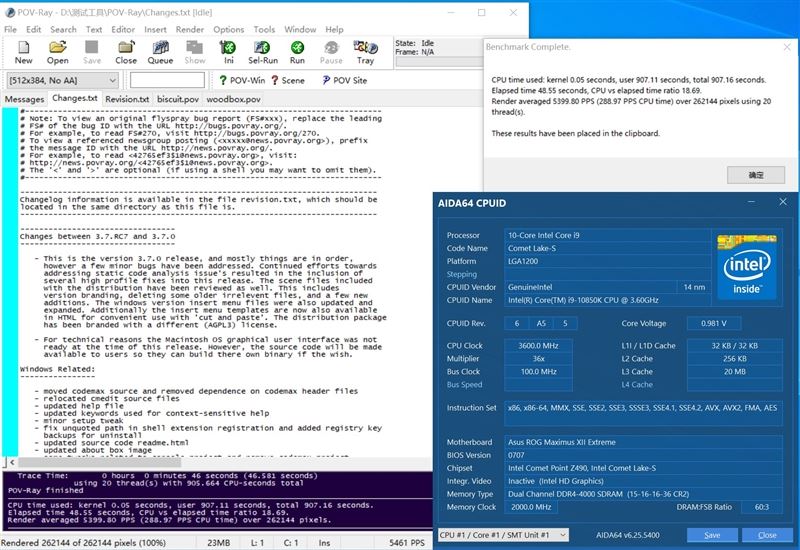Click the Platform value LGA1200
The image size is (800, 550).
[x=607, y=261]
